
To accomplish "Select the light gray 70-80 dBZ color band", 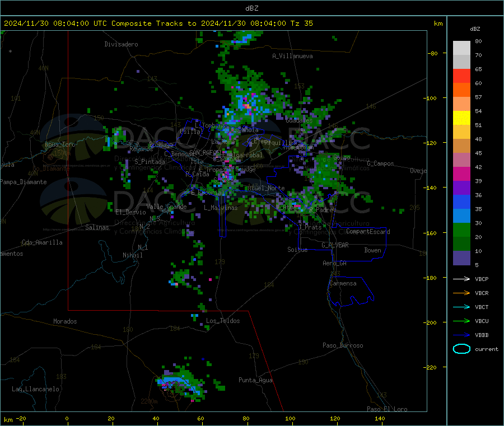I will pyautogui.click(x=461, y=48).
